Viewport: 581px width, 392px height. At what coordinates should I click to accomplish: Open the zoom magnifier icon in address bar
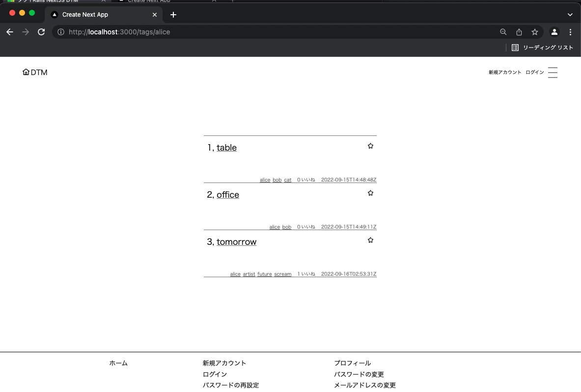tap(503, 32)
